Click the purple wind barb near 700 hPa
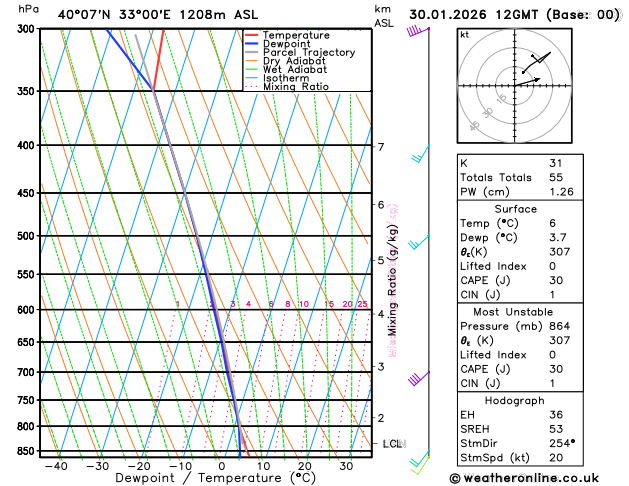 (x=419, y=378)
